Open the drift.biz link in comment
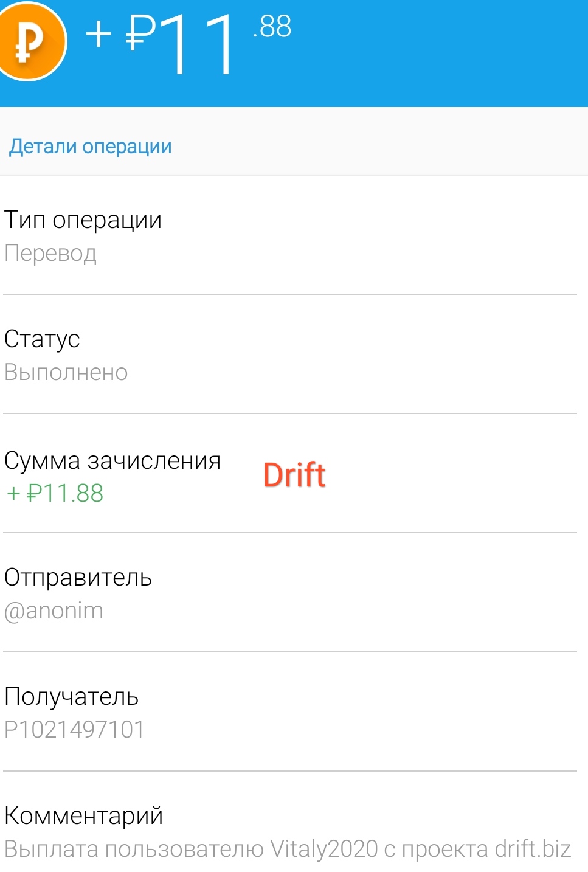 pos(533,849)
